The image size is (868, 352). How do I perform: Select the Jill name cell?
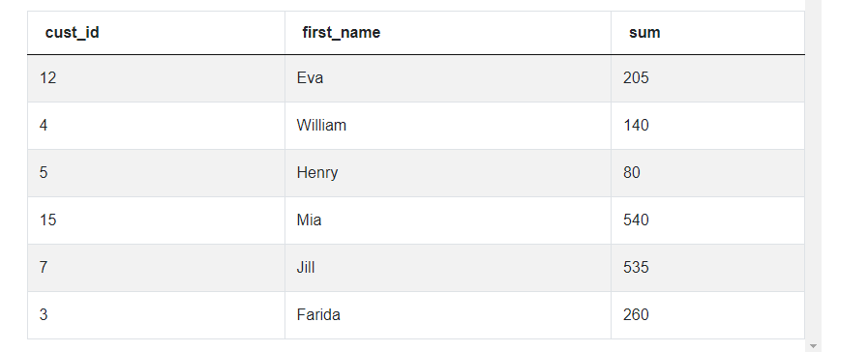448,268
